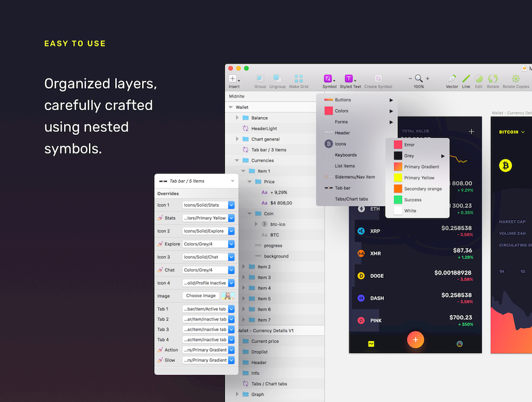Click the Rotate Copies icon
The width and height of the screenshot is (532, 402).
click(x=516, y=79)
